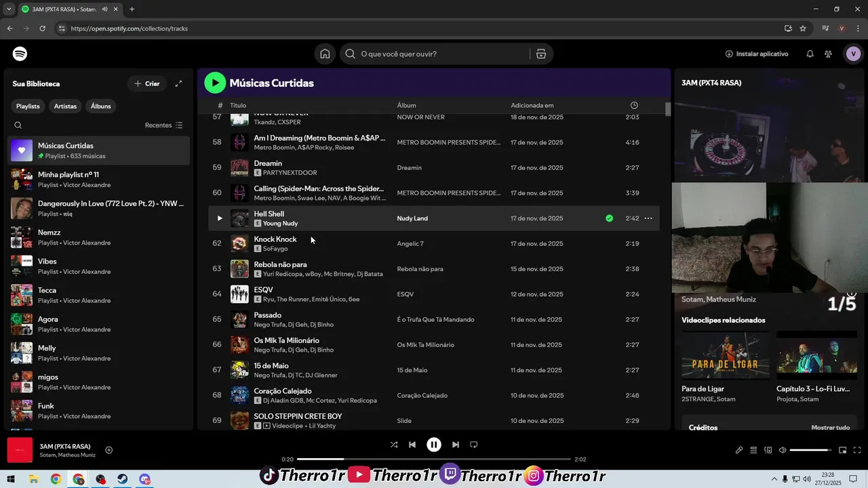Open 'Minha playlist nº 11' in library
The height and width of the screenshot is (488, 868).
coord(99,179)
